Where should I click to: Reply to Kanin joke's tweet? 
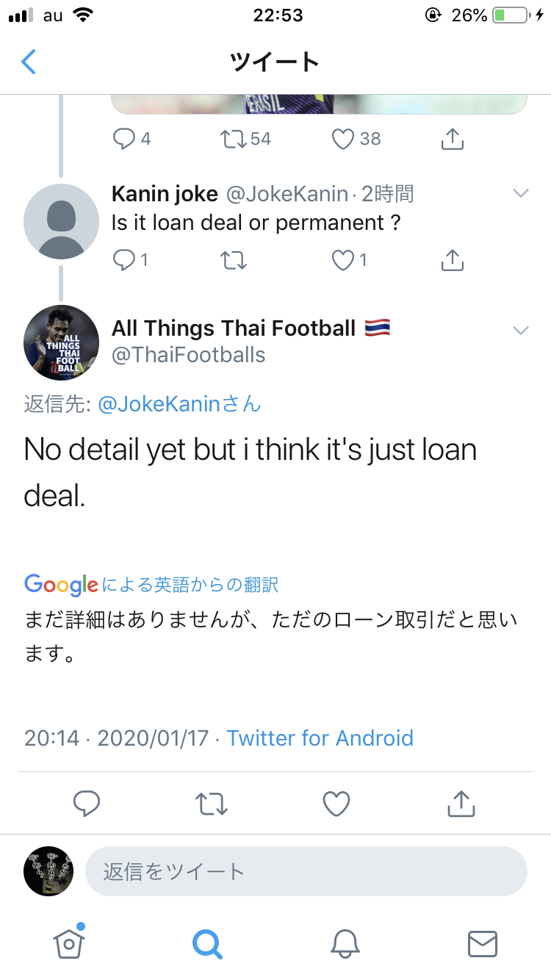[124, 259]
